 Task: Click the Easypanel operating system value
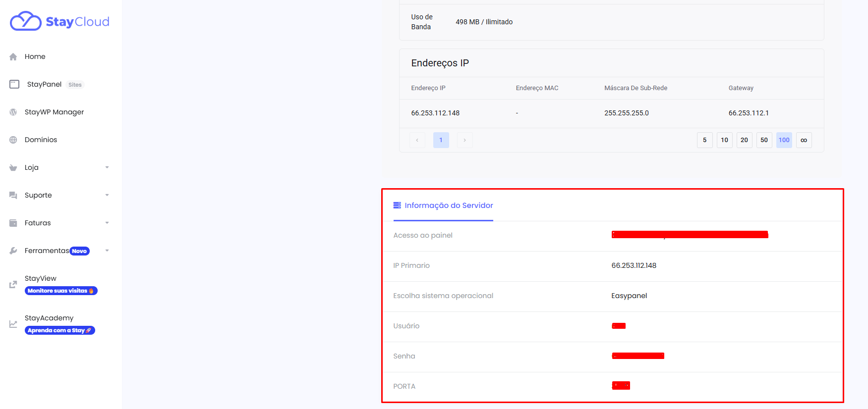pos(629,296)
